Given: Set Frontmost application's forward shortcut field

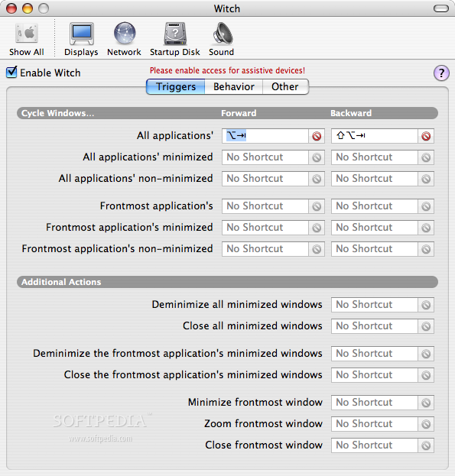Looking at the screenshot, I should click(265, 206).
